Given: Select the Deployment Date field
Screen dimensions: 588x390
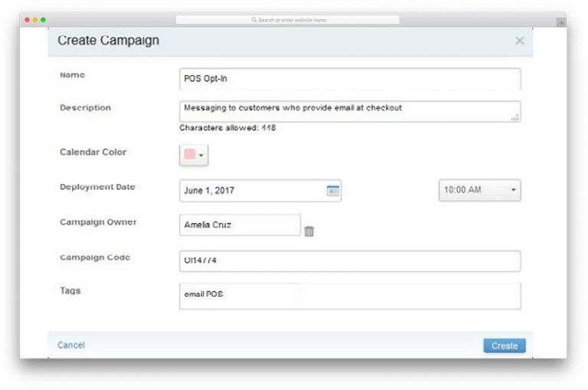Looking at the screenshot, I should click(253, 191).
